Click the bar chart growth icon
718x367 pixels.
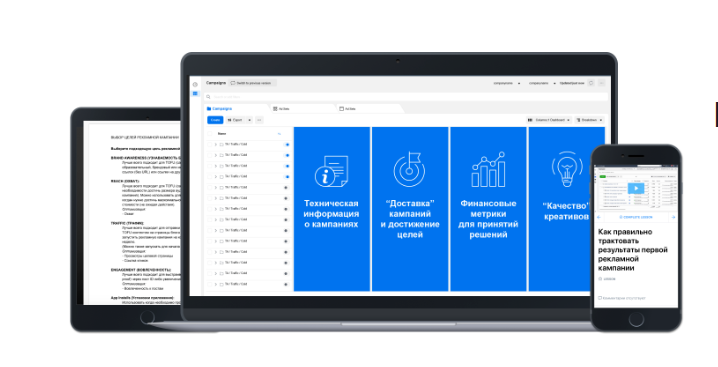pos(488,170)
